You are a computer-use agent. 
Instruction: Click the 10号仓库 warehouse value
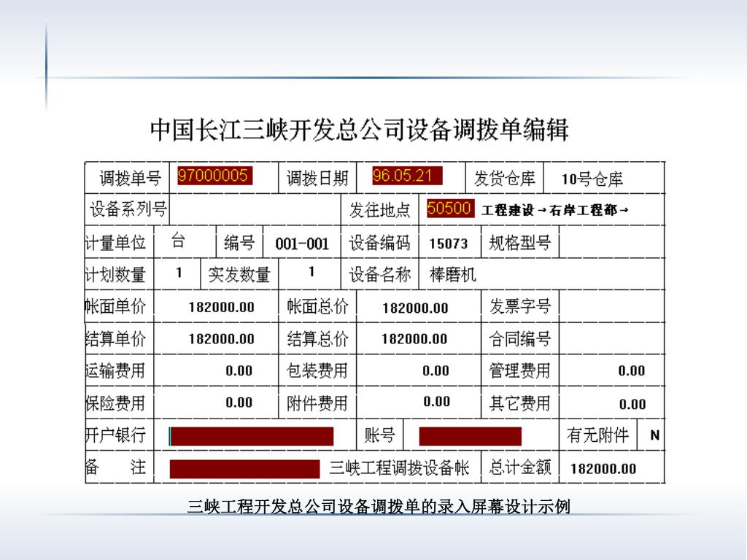[592, 179]
